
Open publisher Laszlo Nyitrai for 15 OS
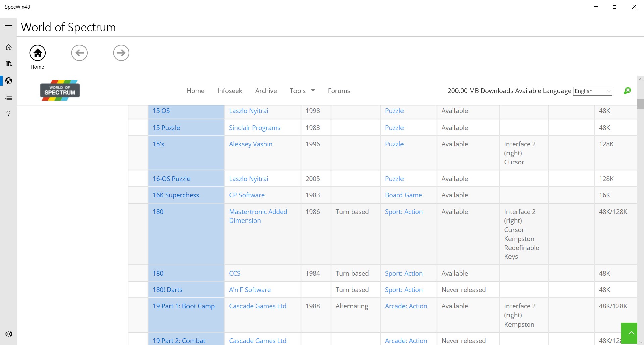click(249, 111)
